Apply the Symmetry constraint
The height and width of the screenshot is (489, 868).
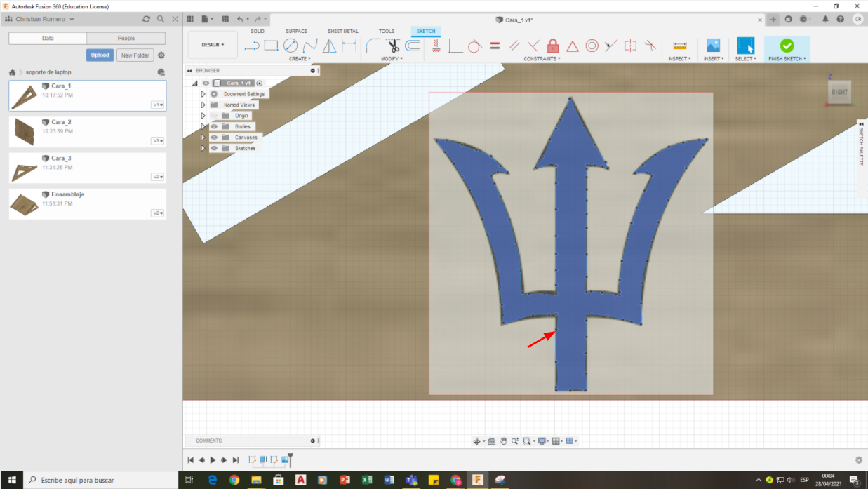[x=631, y=46]
